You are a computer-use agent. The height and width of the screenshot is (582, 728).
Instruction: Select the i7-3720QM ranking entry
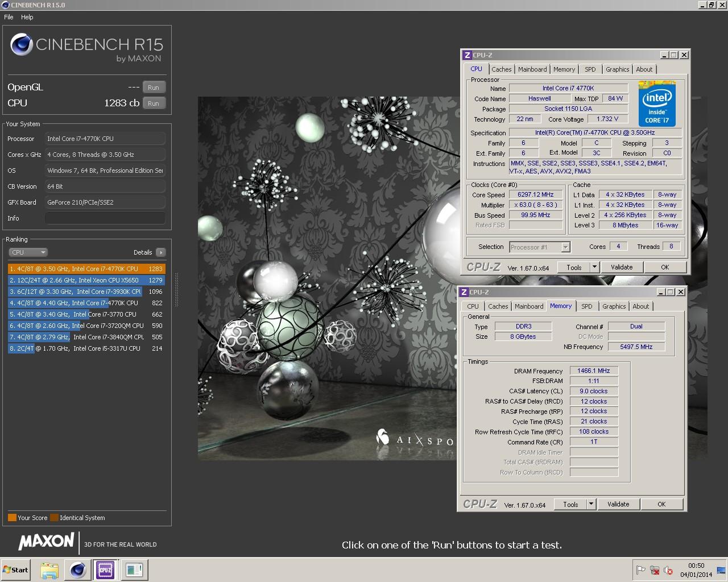tap(86, 326)
